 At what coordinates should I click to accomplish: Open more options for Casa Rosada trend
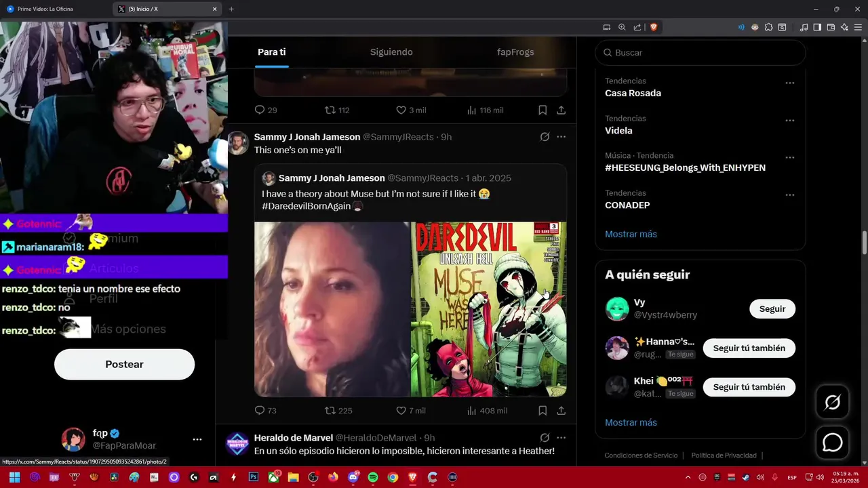[790, 83]
